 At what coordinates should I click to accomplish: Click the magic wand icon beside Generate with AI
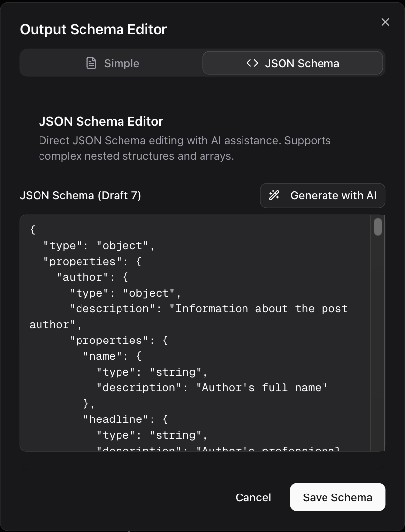pyautogui.click(x=274, y=195)
